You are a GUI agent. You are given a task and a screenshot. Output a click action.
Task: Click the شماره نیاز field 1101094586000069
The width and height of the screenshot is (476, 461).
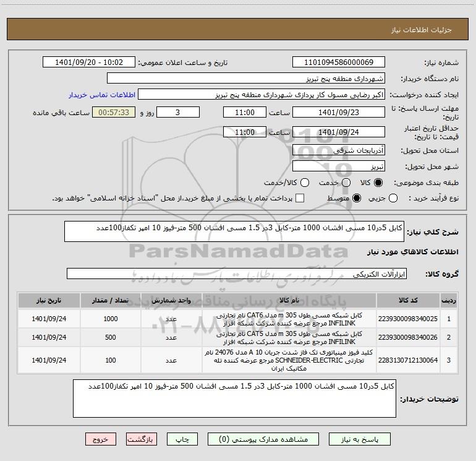[339, 62]
